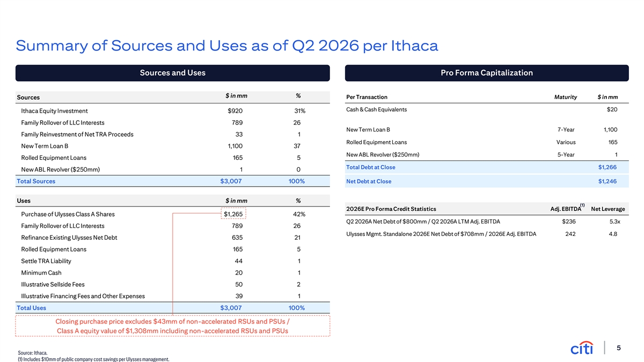Select 'Purchase of Ulysses Class A Shares'
Screen dimensions: 644x362
[68, 214]
